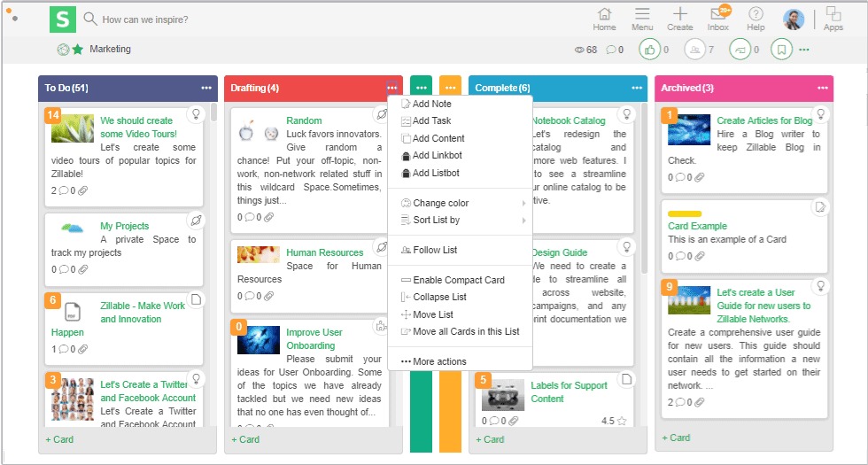Click lightbulb icon on Create Articles card
Image resolution: width=868 pixels, height=465 pixels.
coord(821,114)
